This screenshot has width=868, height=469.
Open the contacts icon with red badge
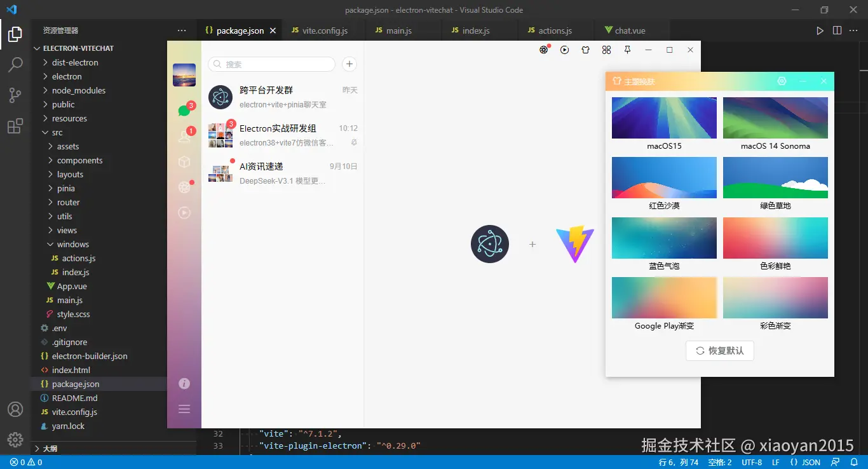click(184, 137)
